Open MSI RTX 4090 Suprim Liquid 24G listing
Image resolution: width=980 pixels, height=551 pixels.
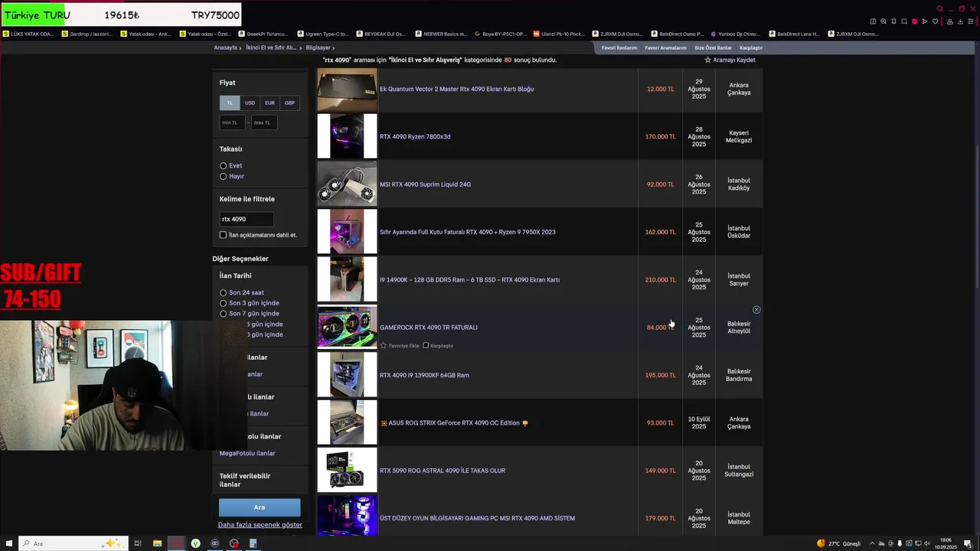coord(425,184)
